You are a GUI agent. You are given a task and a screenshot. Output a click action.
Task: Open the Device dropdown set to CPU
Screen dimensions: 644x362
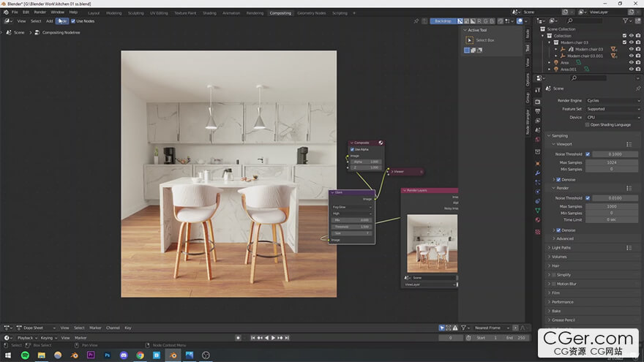pyautogui.click(x=613, y=118)
